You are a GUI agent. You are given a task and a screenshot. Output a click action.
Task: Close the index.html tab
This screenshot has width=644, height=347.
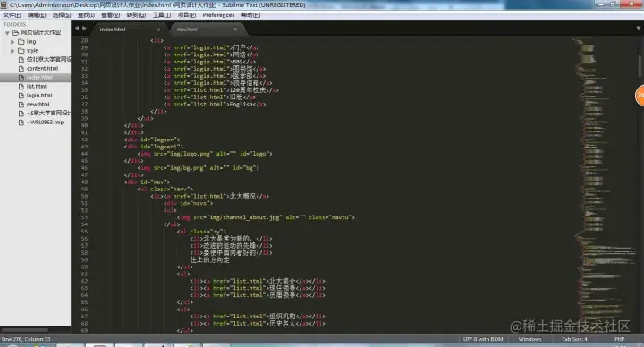pyautogui.click(x=158, y=30)
